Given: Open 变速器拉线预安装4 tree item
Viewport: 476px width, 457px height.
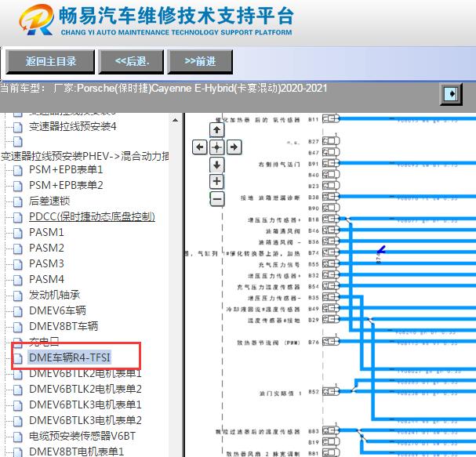Looking at the screenshot, I should (73, 126).
